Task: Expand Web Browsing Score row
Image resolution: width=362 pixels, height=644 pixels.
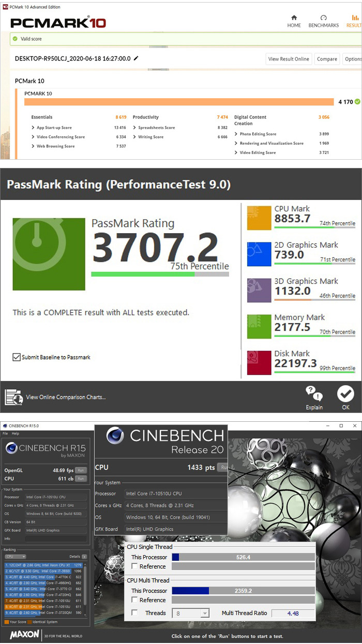Action: [x=33, y=146]
